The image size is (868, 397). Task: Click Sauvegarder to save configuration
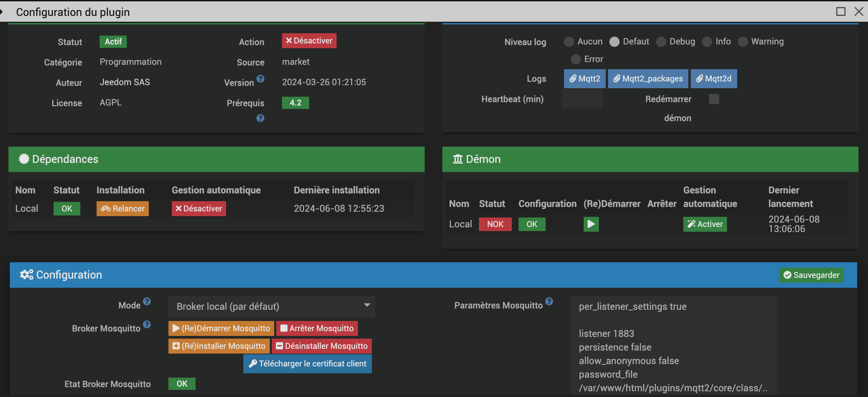(x=811, y=275)
